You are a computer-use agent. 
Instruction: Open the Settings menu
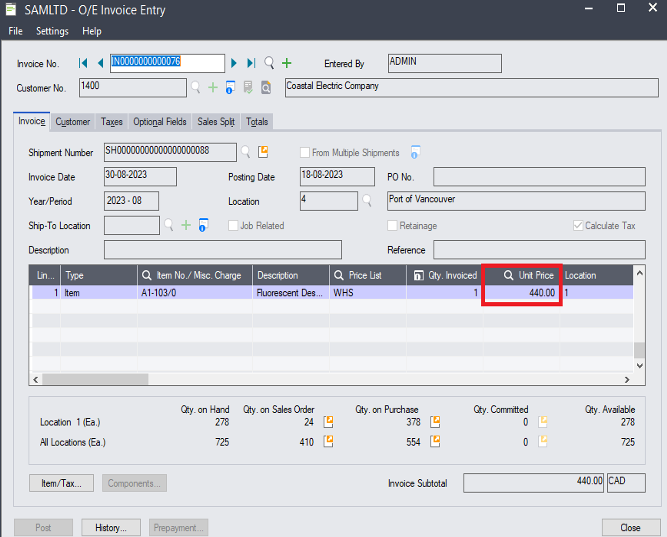(x=52, y=31)
